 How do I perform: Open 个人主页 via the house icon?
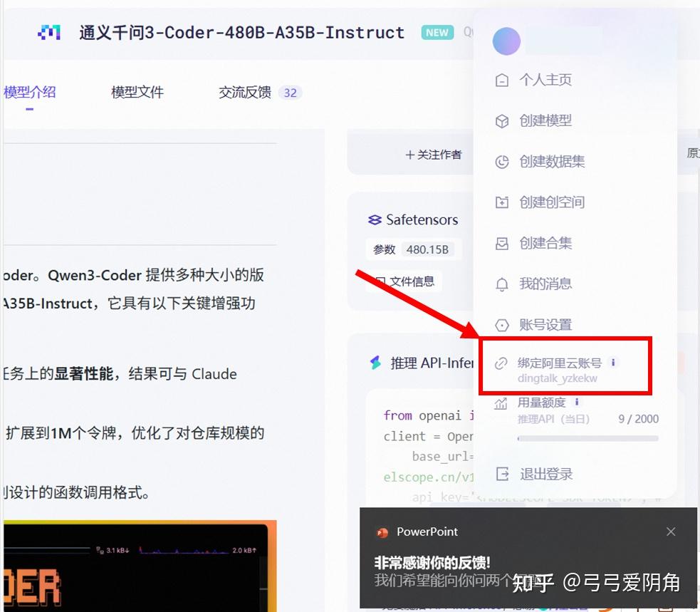[503, 79]
